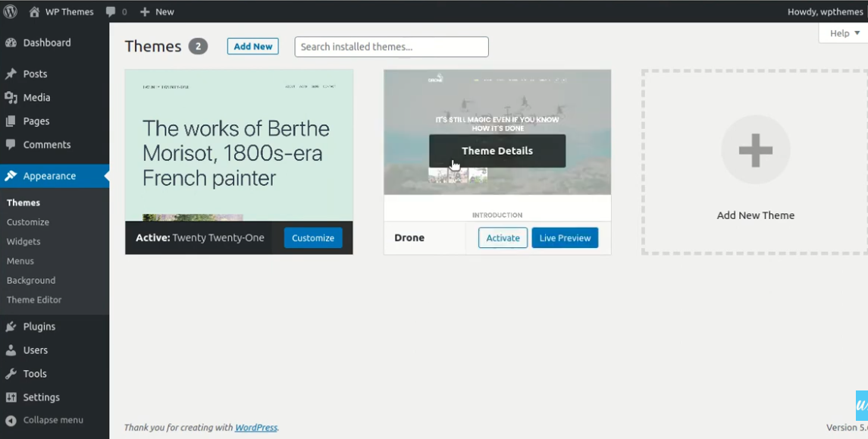Click the Dashboard gauge icon

(11, 43)
